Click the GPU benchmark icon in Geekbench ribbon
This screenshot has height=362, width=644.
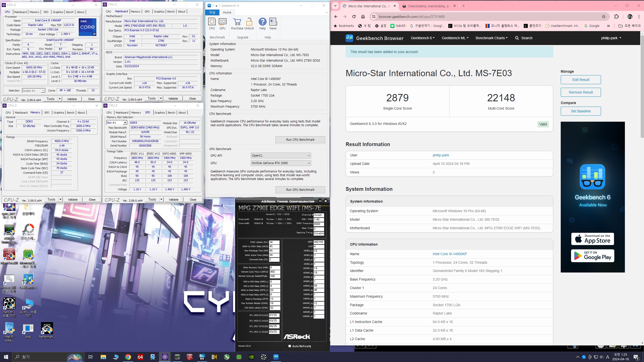click(x=222, y=24)
